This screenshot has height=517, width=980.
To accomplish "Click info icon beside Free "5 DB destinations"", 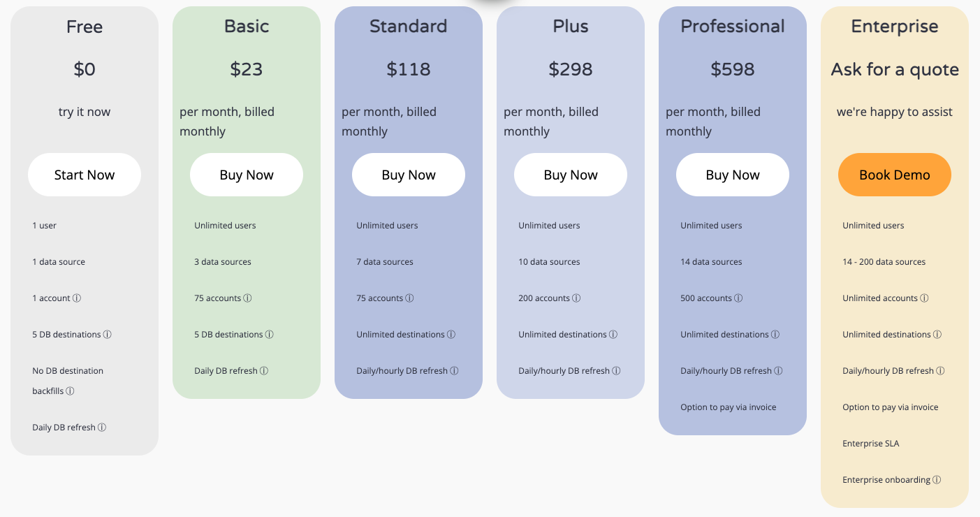I will point(108,335).
